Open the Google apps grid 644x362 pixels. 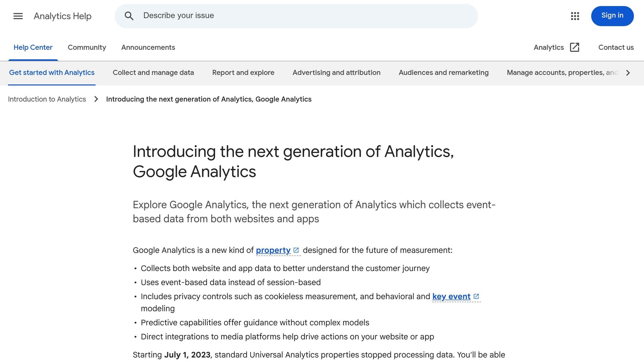[x=575, y=16]
